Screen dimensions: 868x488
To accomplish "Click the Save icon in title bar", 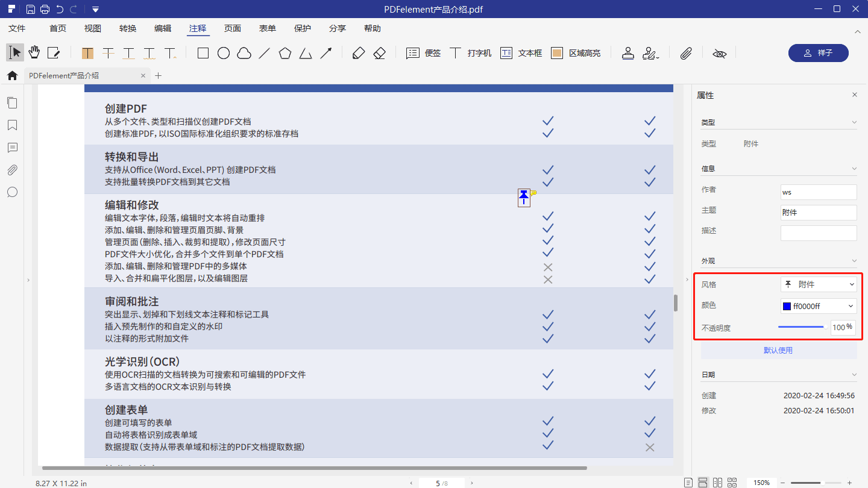I will (x=30, y=9).
